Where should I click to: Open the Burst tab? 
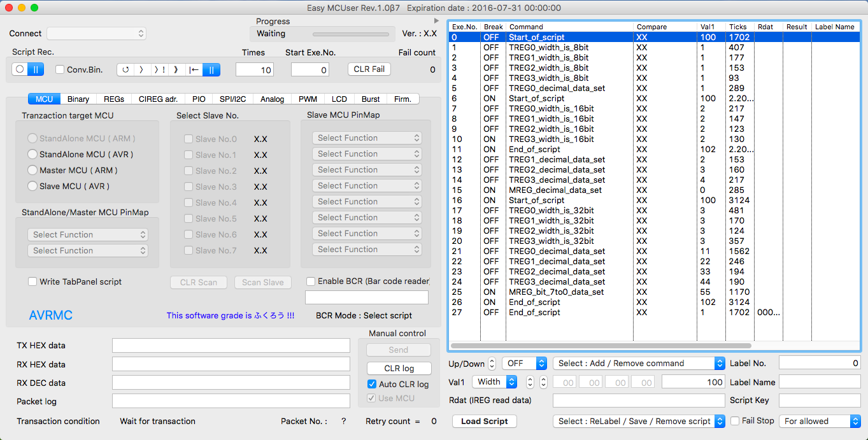371,99
